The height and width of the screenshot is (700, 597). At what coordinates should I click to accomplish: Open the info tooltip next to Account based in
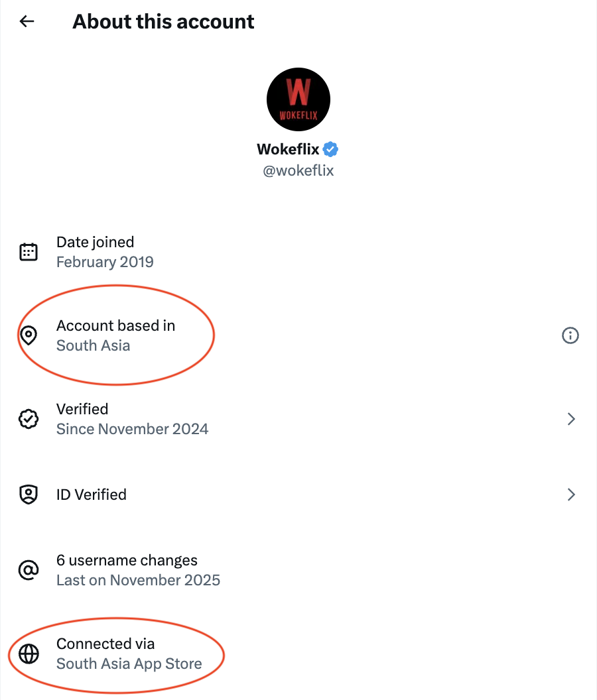(570, 335)
